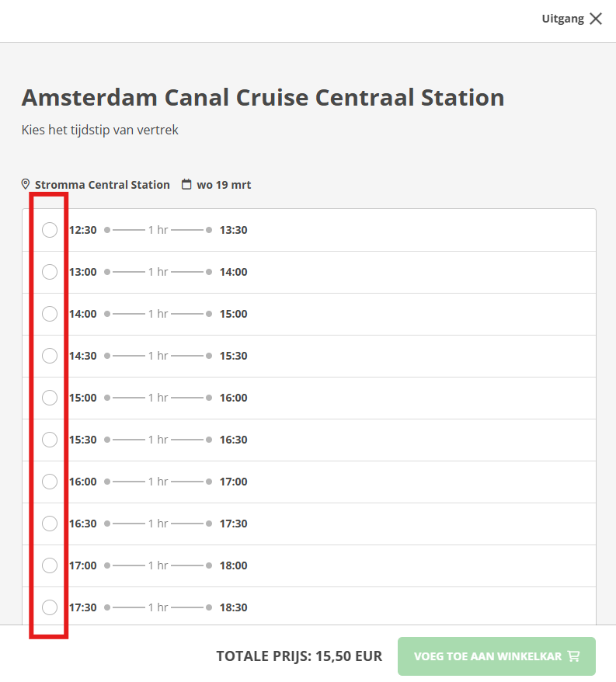Click the X icon next to Uitgang

tap(596, 19)
